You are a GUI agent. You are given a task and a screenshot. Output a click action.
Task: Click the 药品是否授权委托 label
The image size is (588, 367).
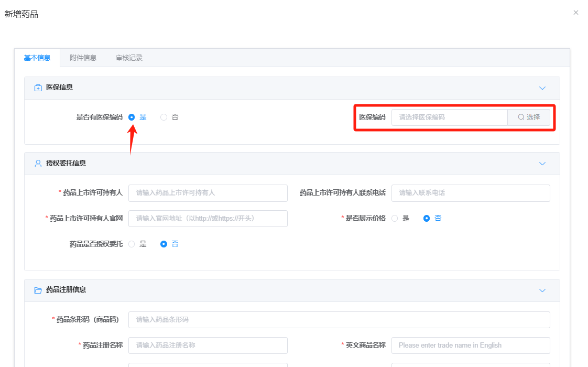coord(96,244)
